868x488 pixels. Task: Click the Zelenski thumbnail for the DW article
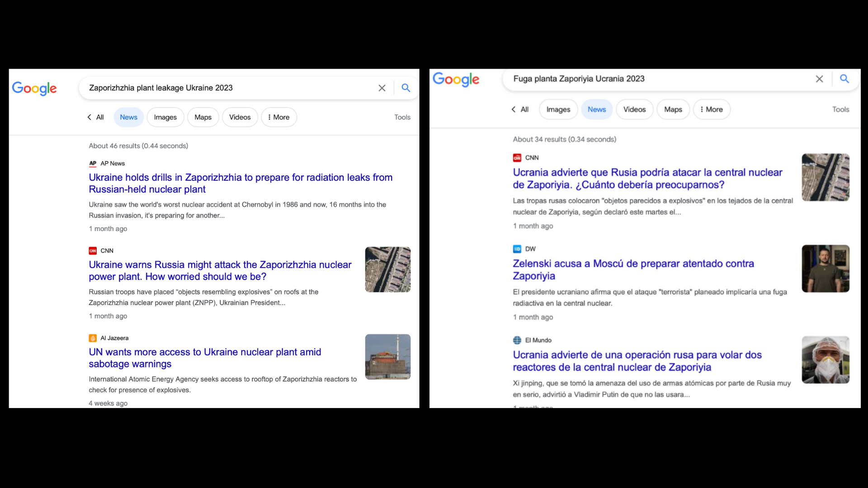[x=826, y=268]
